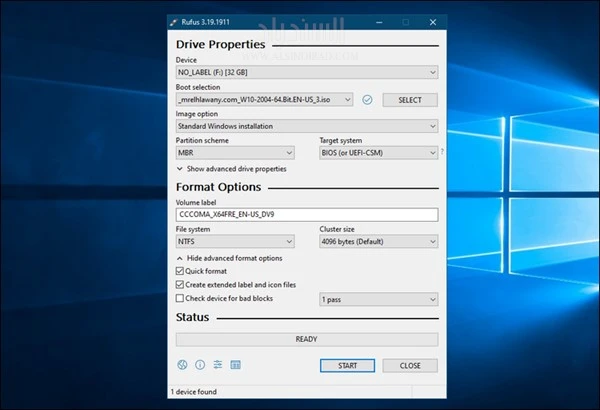Click the question mark beside Target system
This screenshot has width=600, height=410.
tap(442, 152)
